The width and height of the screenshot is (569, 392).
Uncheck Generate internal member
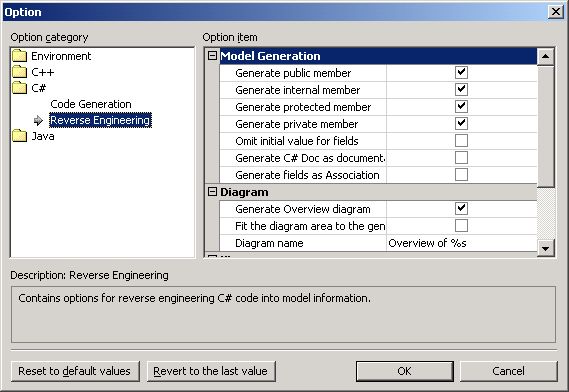(461, 90)
